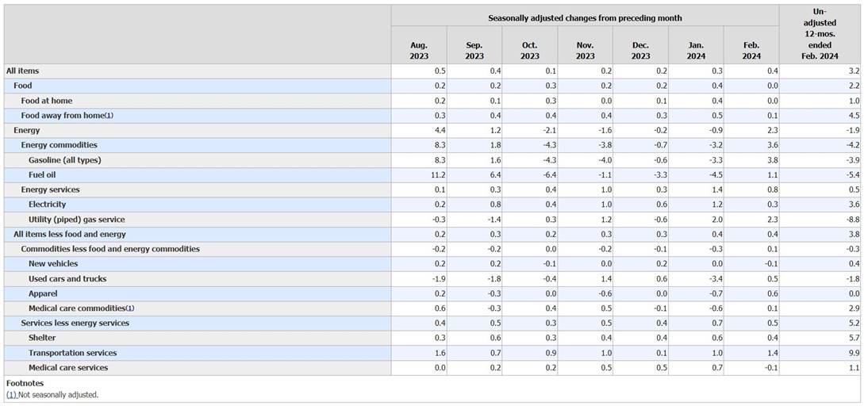
Task: Open footnote marker beside Medical care commodities
Action: click(x=129, y=308)
